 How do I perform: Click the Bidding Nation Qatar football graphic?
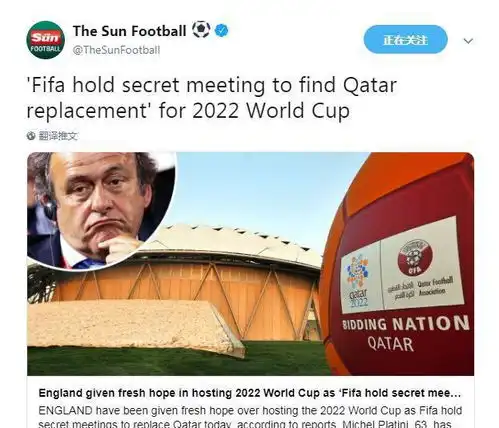(398, 264)
